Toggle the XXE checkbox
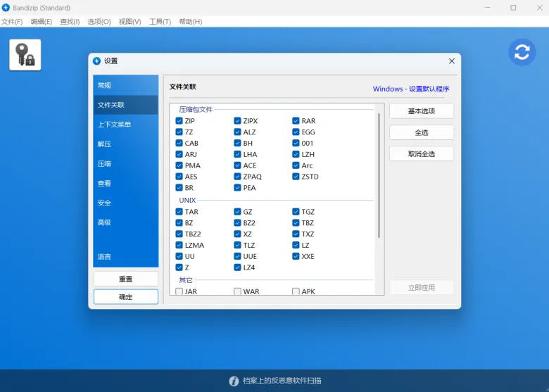549x392 pixels. pyautogui.click(x=296, y=257)
